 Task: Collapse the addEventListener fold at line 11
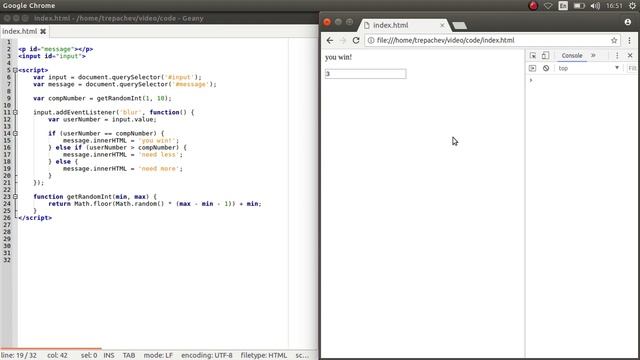[x=15, y=112]
